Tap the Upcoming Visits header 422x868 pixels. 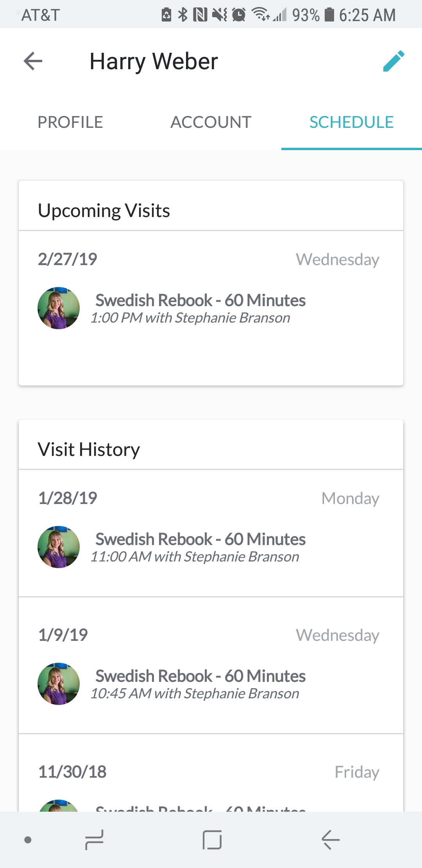[x=104, y=211]
